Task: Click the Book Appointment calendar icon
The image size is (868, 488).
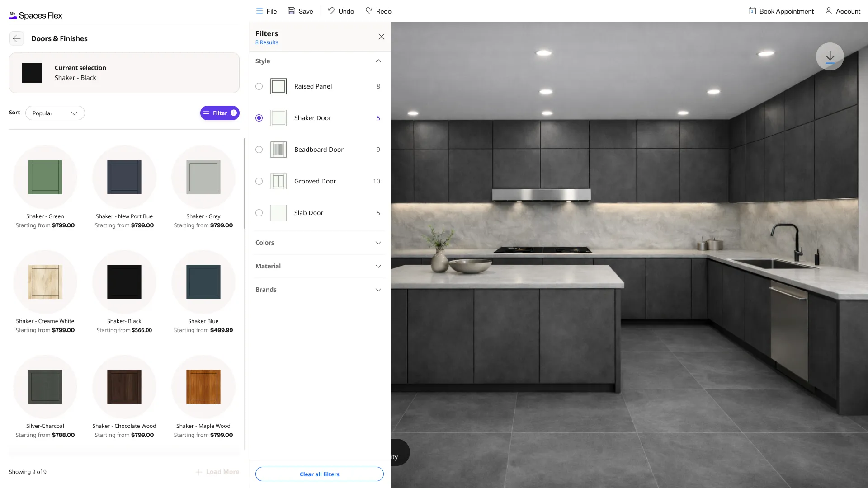Action: [752, 11]
